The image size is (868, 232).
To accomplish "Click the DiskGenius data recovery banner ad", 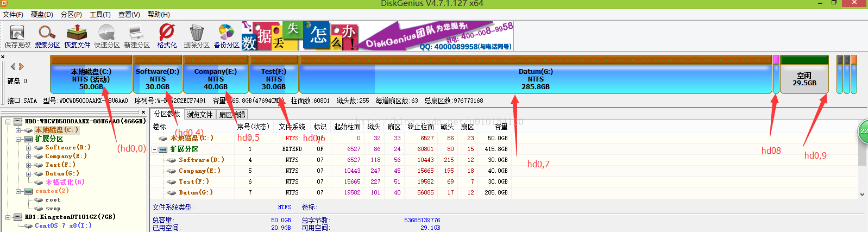I will pyautogui.click(x=378, y=36).
